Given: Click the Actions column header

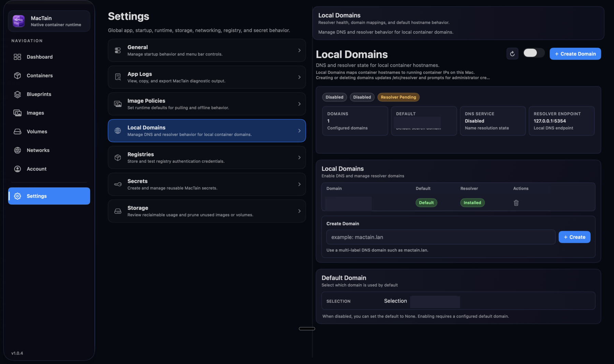Looking at the screenshot, I should (521, 188).
